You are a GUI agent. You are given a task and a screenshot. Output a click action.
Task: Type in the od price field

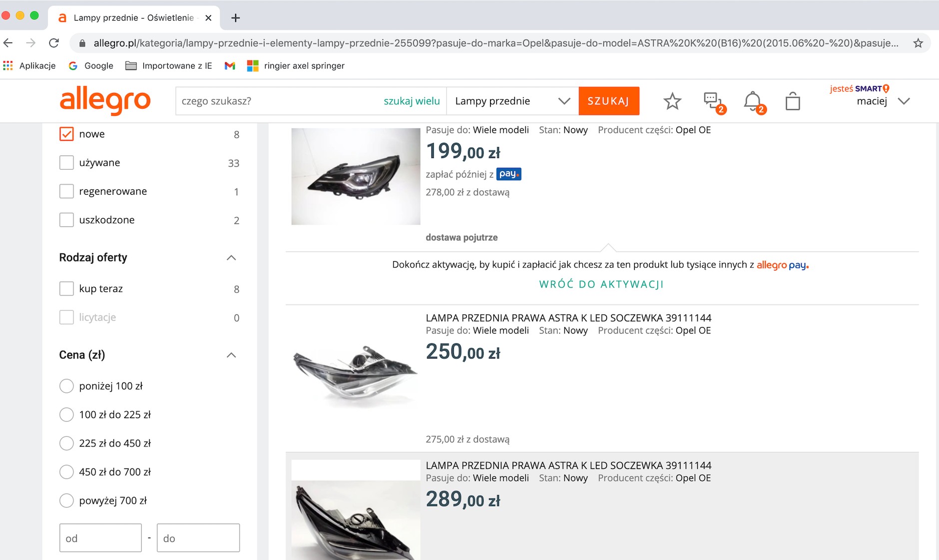[100, 538]
